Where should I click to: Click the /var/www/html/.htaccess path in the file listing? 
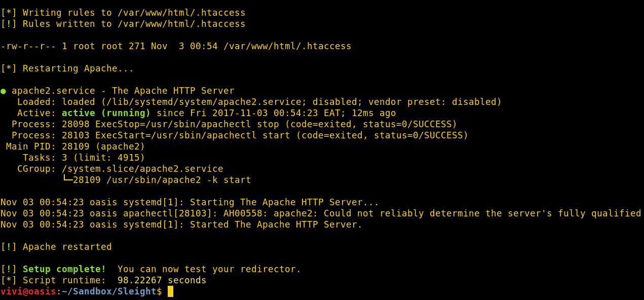tap(287, 46)
